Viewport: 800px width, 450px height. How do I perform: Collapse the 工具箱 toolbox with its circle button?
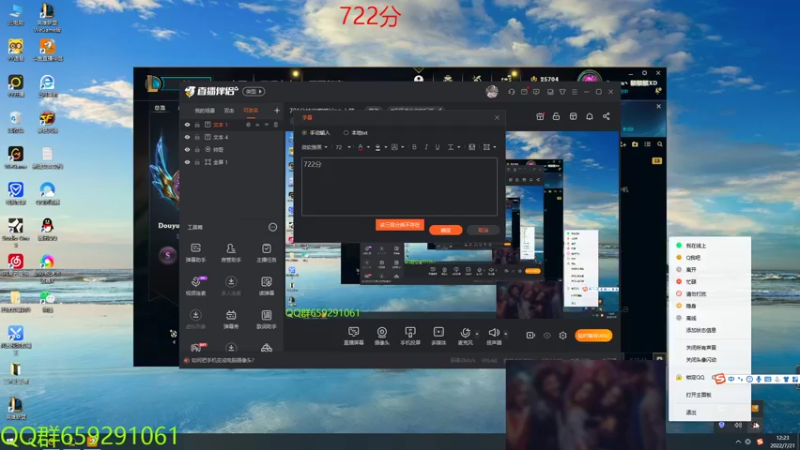pos(273,227)
